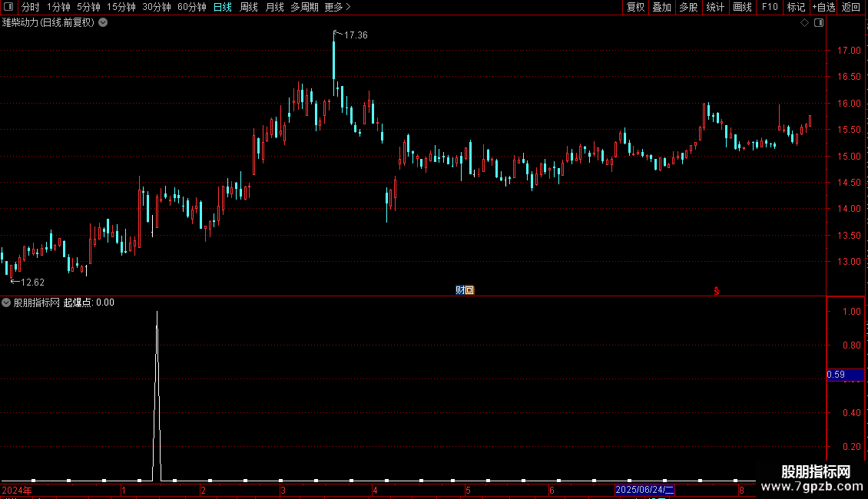Click 返回 to go back

851,7
